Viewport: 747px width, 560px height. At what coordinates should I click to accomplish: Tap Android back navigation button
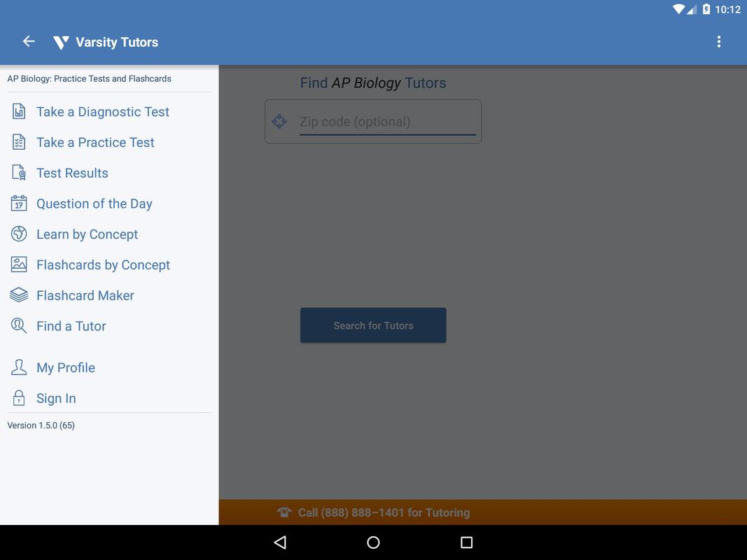280,542
